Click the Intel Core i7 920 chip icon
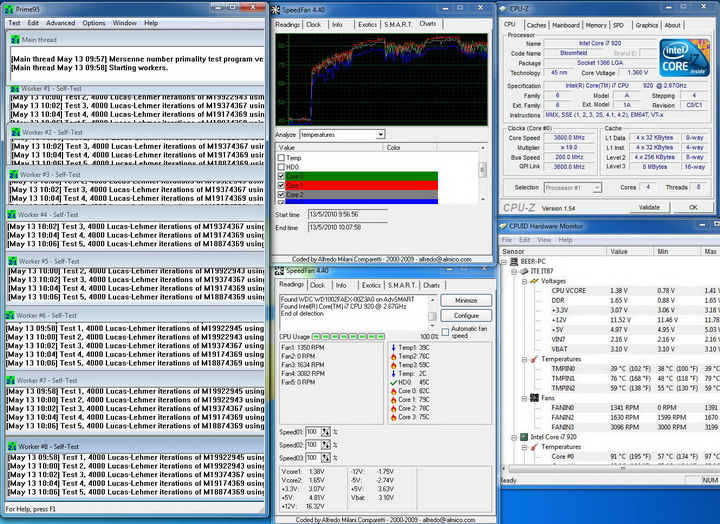The image size is (720, 524). click(522, 437)
